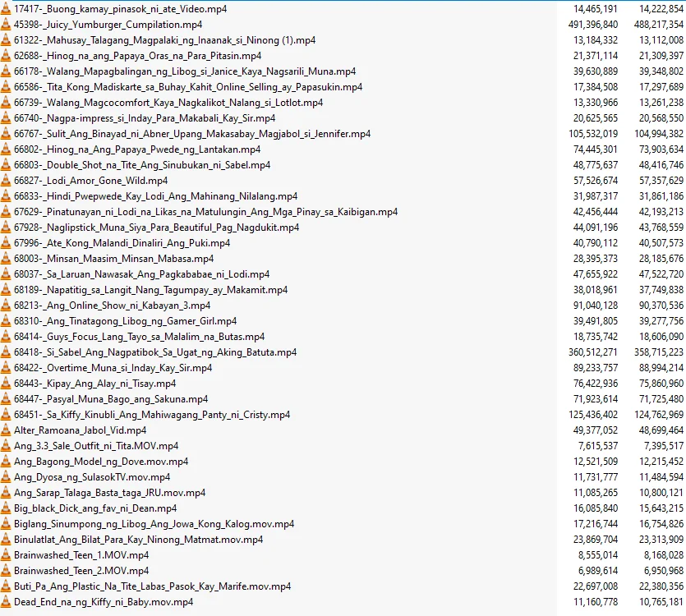Screen dimensions: 686x616
Task: Select file 67629-_Pinatunayan_ni_Lodi entry
Action: [205, 212]
